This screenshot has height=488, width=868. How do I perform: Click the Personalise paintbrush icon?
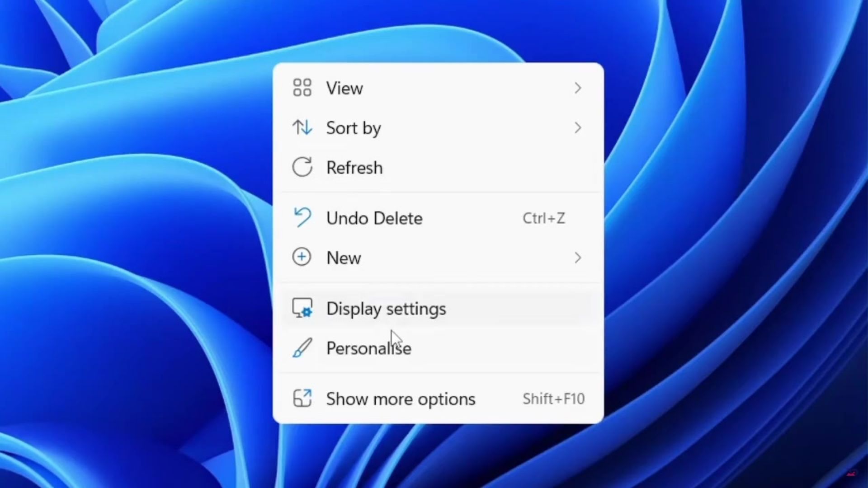tap(302, 348)
